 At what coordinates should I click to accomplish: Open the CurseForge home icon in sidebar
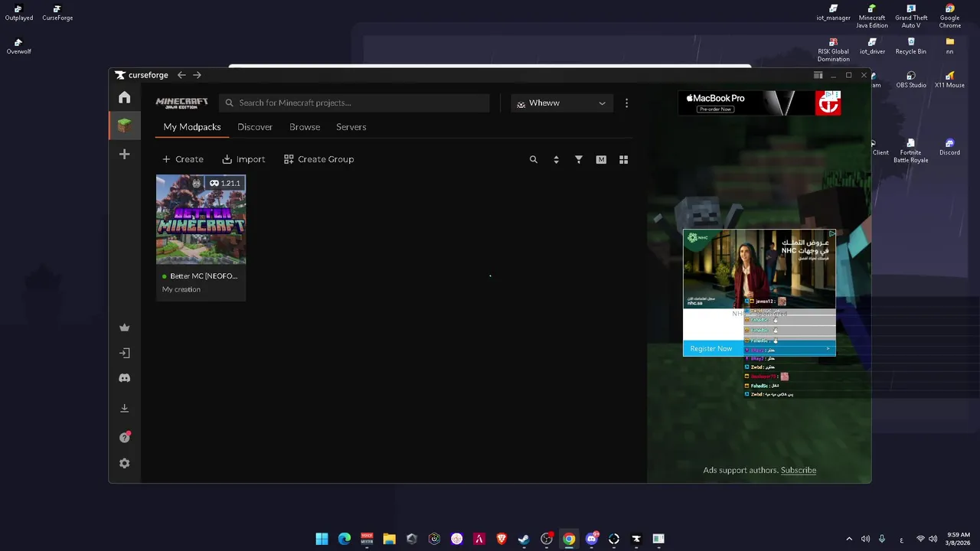point(124,97)
